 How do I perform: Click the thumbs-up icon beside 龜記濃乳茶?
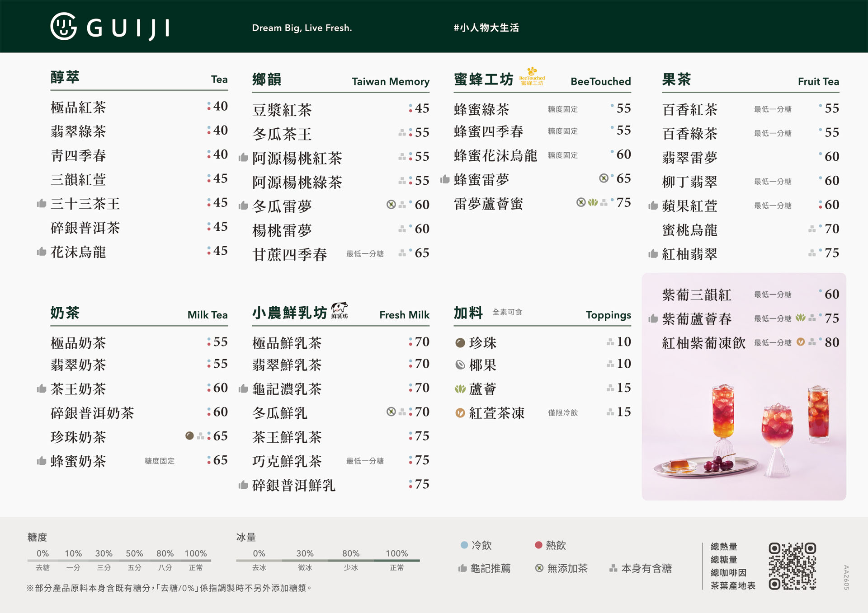tap(243, 388)
